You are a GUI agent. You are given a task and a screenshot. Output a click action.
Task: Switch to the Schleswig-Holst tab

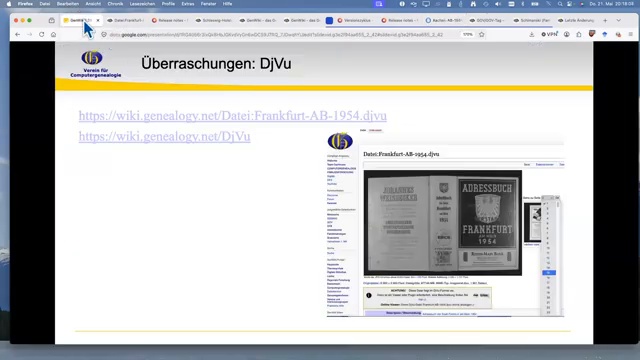click(x=214, y=20)
